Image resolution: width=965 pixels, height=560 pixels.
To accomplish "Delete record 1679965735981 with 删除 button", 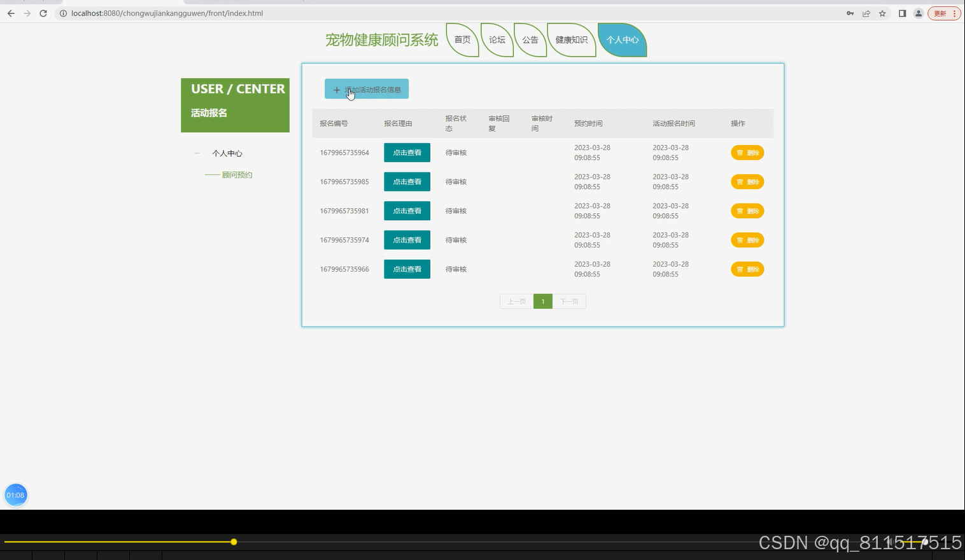I will [x=747, y=211].
